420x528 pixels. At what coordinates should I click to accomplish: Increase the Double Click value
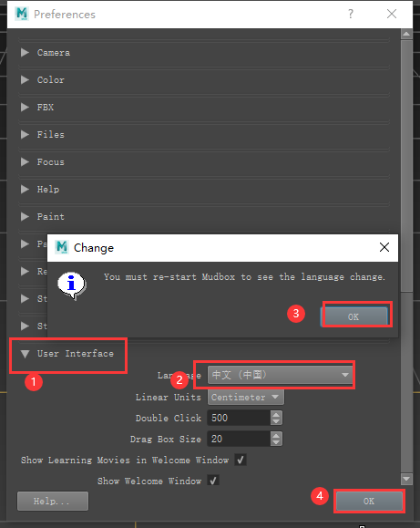[276, 415]
